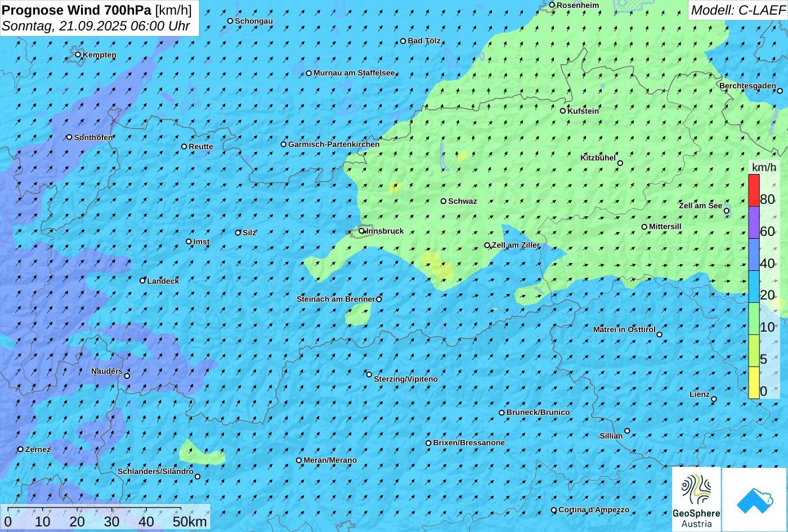Click the Rosenheim city marker
The image size is (788, 532).
tap(552, 5)
